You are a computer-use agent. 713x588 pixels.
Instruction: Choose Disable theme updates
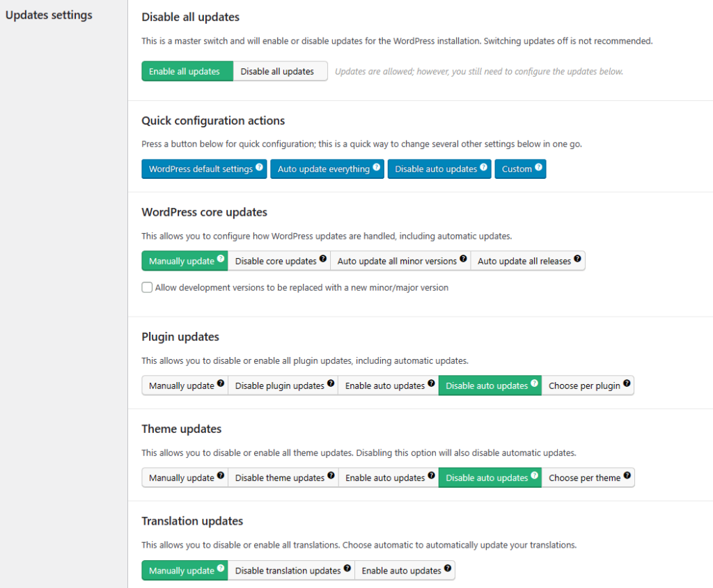(x=283, y=477)
